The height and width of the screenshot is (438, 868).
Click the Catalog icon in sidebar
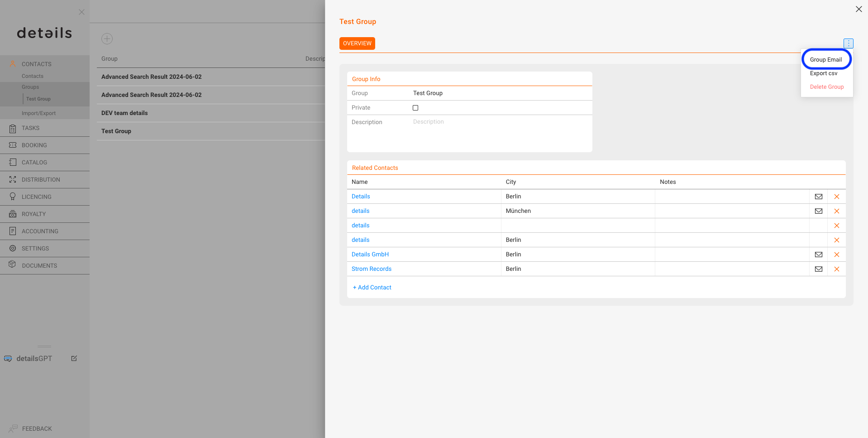(x=13, y=162)
